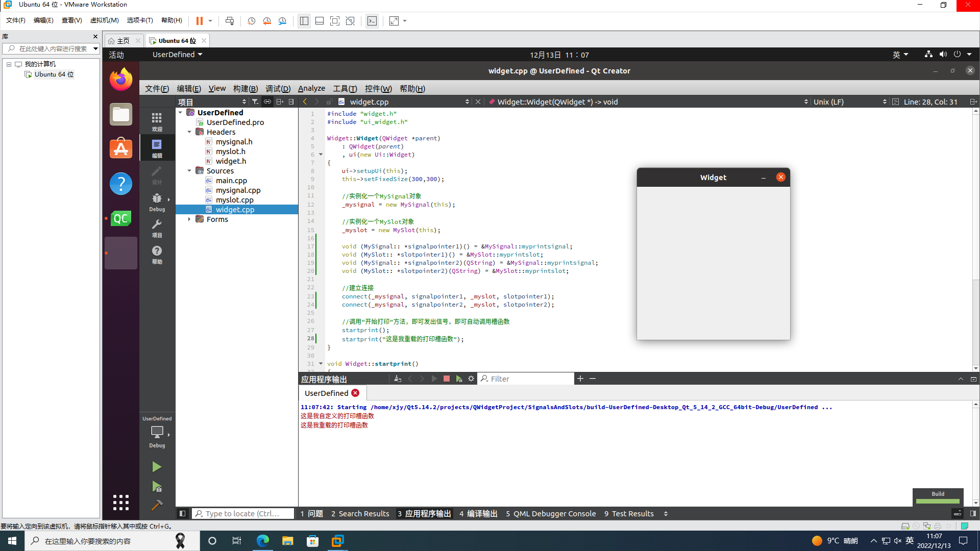Click the filter tree icon in the project panel

[255, 102]
